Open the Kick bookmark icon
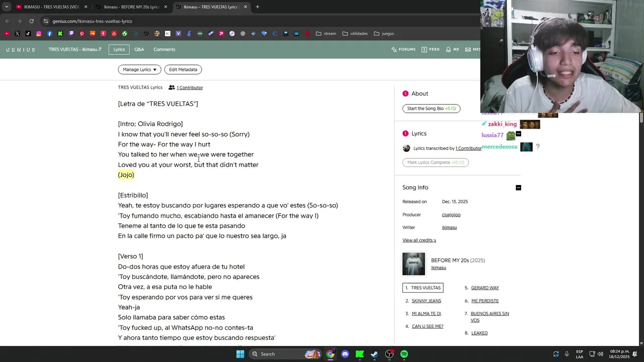The image size is (644, 362). coord(60,34)
